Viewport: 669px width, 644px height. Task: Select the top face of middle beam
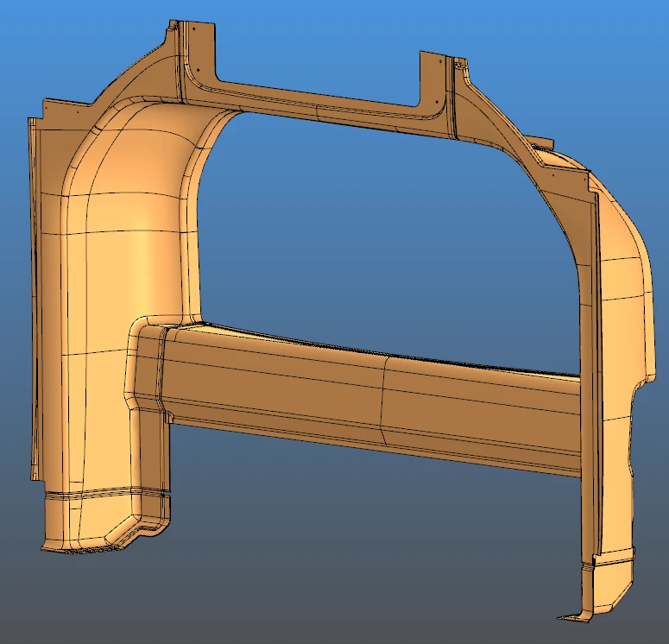pos(363,345)
